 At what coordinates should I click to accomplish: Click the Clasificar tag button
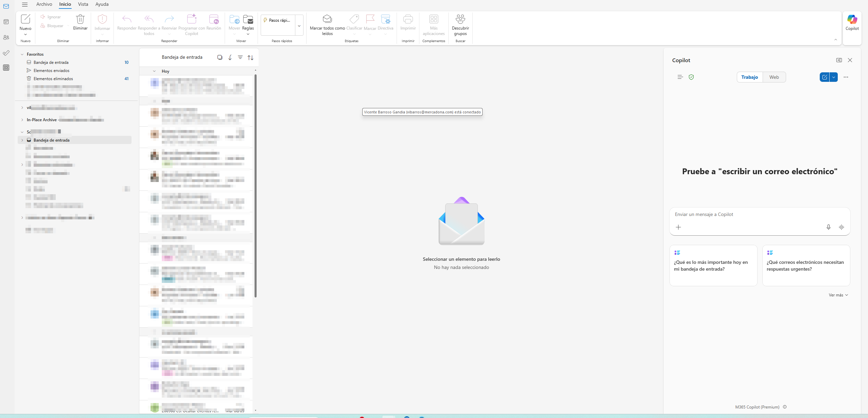click(354, 22)
